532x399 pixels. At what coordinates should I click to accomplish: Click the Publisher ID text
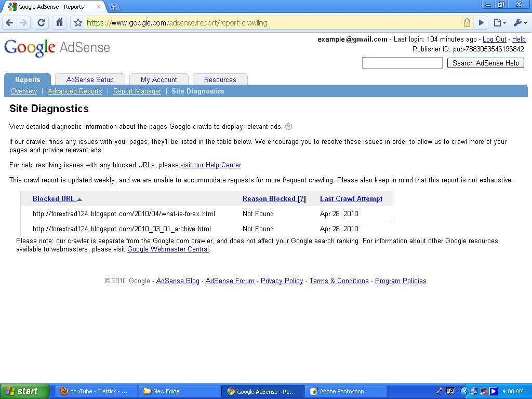pos(468,49)
